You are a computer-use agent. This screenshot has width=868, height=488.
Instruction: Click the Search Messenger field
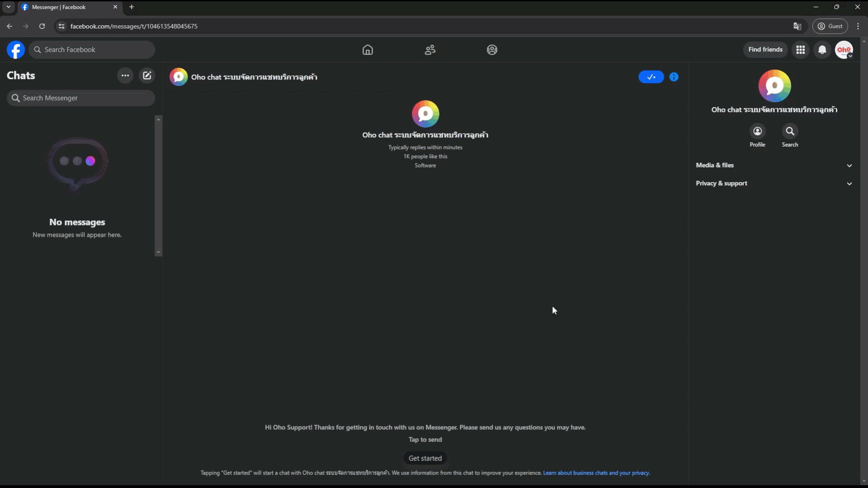coord(81,98)
